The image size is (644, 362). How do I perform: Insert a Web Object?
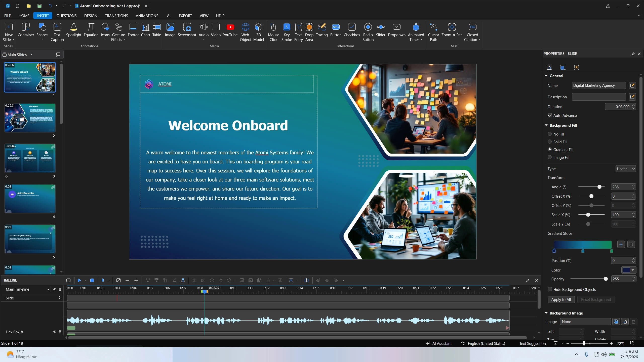(x=245, y=32)
